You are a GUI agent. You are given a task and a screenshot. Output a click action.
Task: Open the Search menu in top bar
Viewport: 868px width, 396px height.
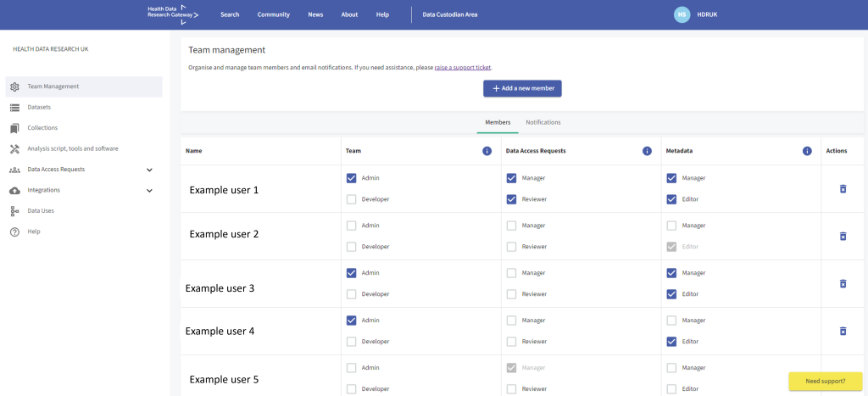click(x=230, y=15)
